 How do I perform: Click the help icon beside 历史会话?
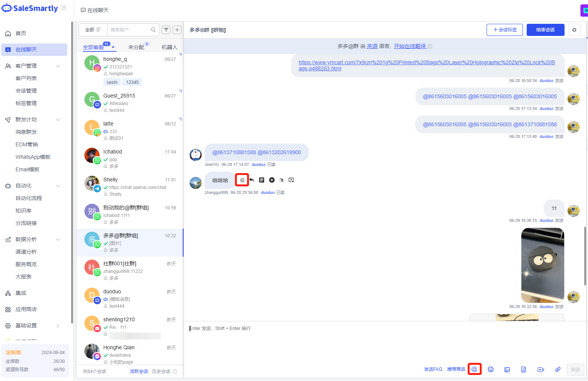pyautogui.click(x=175, y=372)
